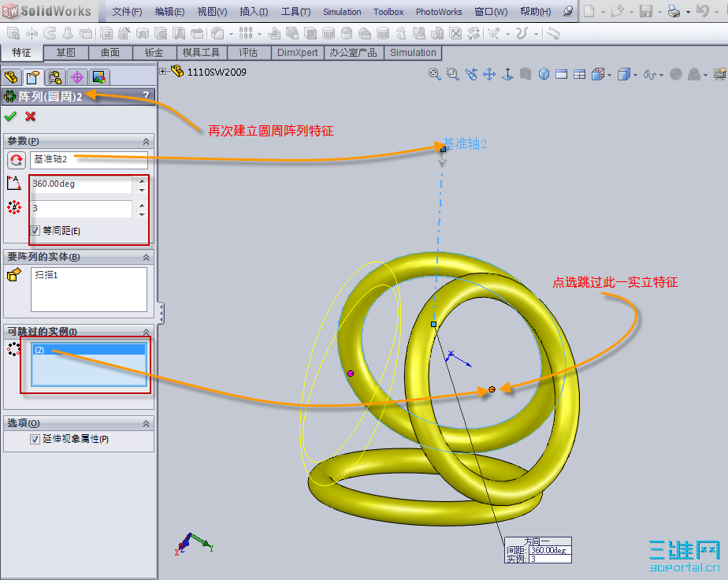This screenshot has width=728, height=580.
Task: Click the view settings monitor icon
Action: 719,74
